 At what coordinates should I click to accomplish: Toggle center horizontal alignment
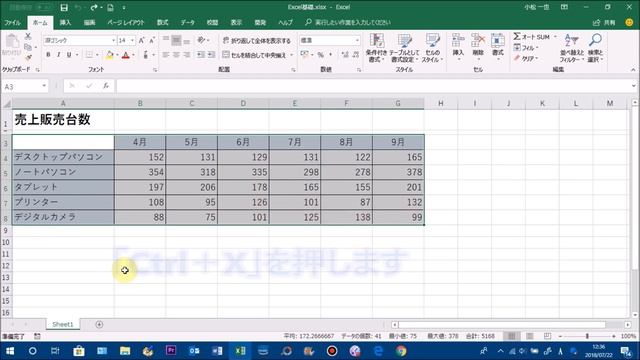click(176, 55)
